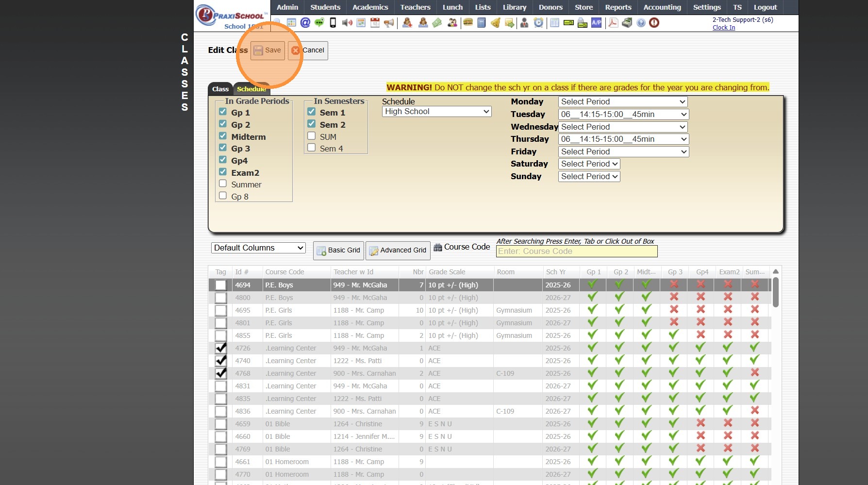This screenshot has height=485, width=868.
Task: Tag the class 4800 P.E. Boys row
Action: (221, 298)
